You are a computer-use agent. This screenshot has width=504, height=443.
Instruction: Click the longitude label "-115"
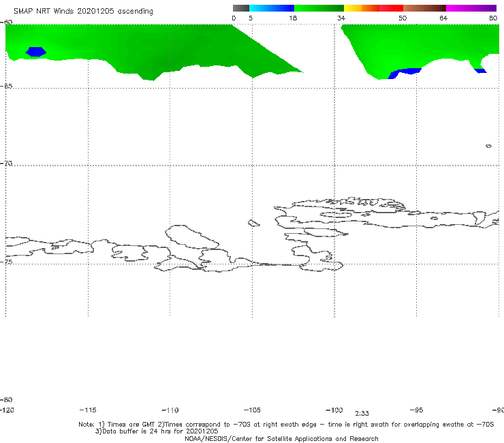[x=88, y=410]
